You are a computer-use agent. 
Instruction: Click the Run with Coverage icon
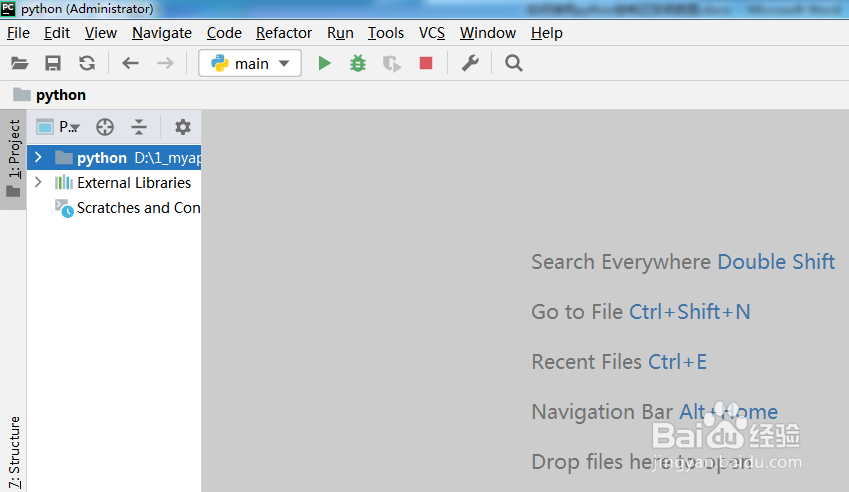click(x=391, y=64)
